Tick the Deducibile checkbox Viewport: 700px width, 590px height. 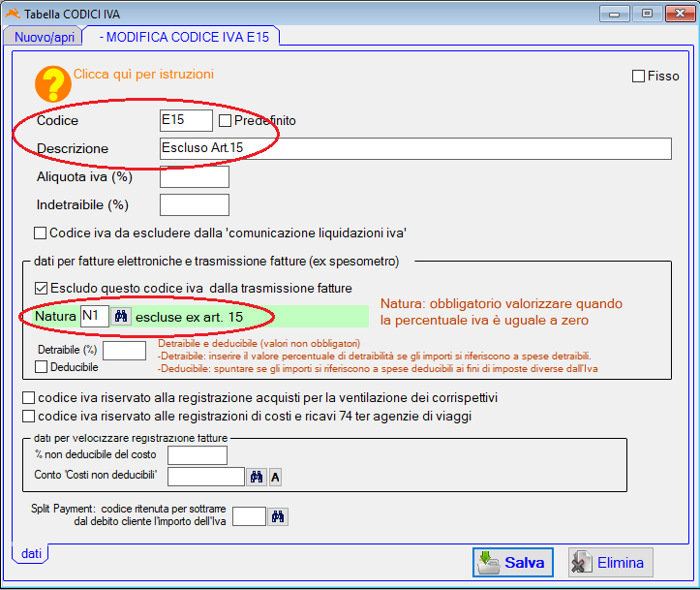(x=41, y=367)
